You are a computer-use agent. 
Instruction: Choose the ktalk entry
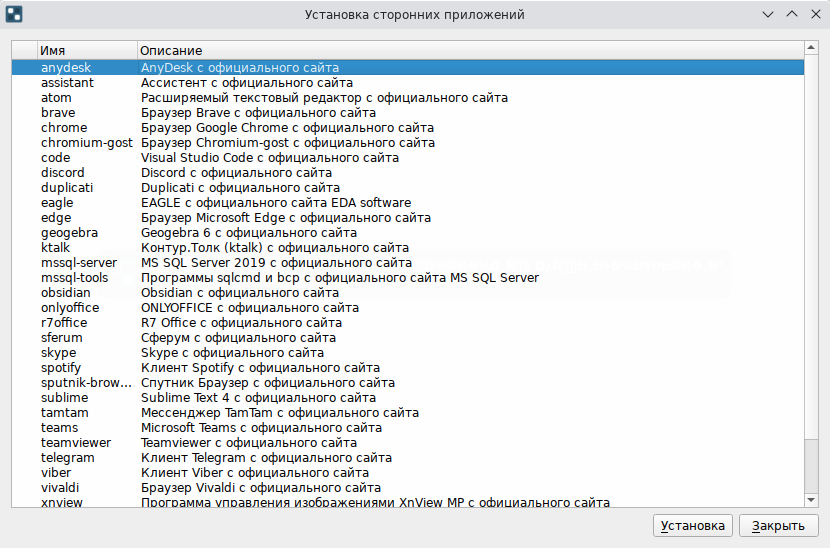tap(408, 247)
